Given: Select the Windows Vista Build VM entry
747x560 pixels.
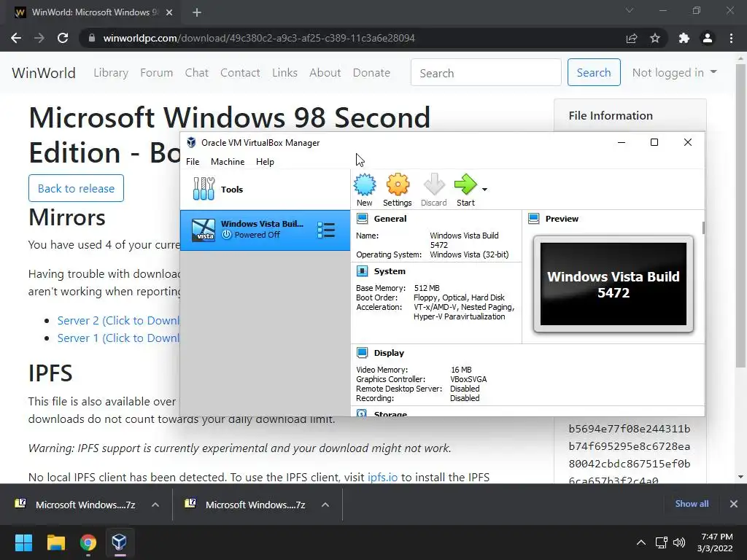Looking at the screenshot, I should (x=265, y=230).
